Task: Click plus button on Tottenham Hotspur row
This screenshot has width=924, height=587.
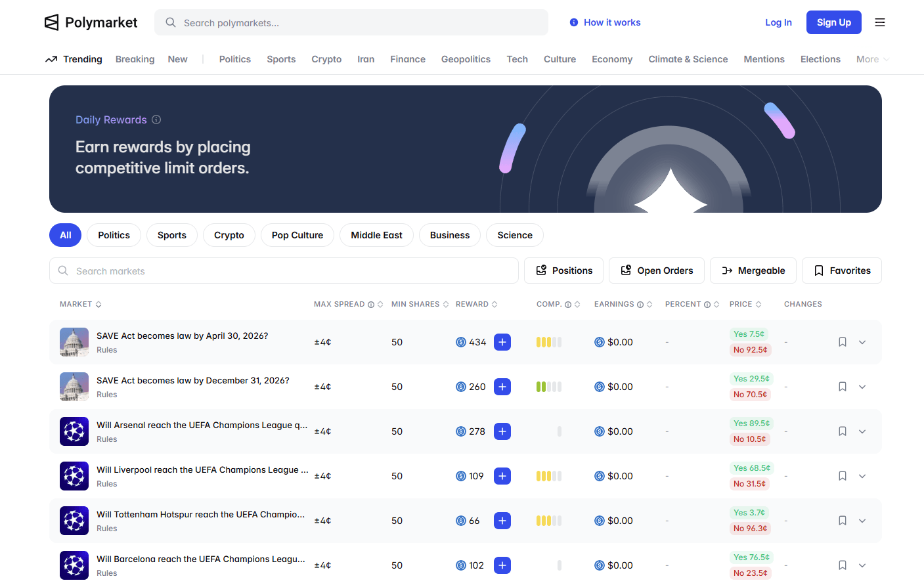Action: [x=502, y=521]
